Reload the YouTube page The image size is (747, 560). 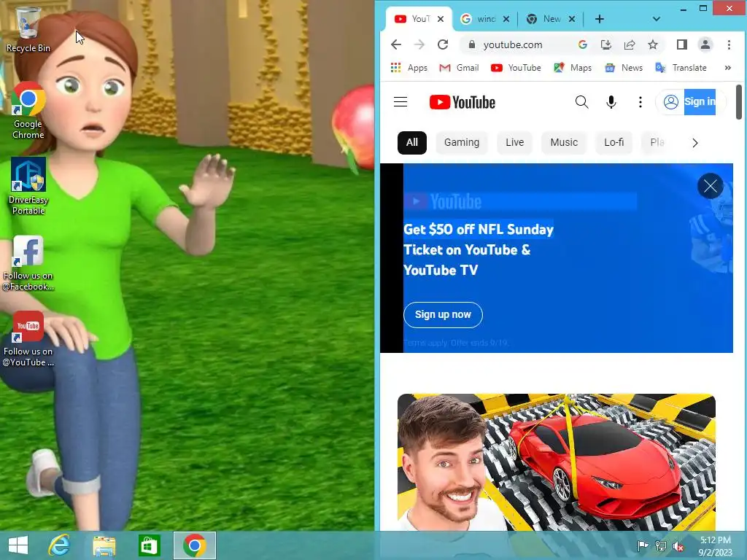pos(443,44)
